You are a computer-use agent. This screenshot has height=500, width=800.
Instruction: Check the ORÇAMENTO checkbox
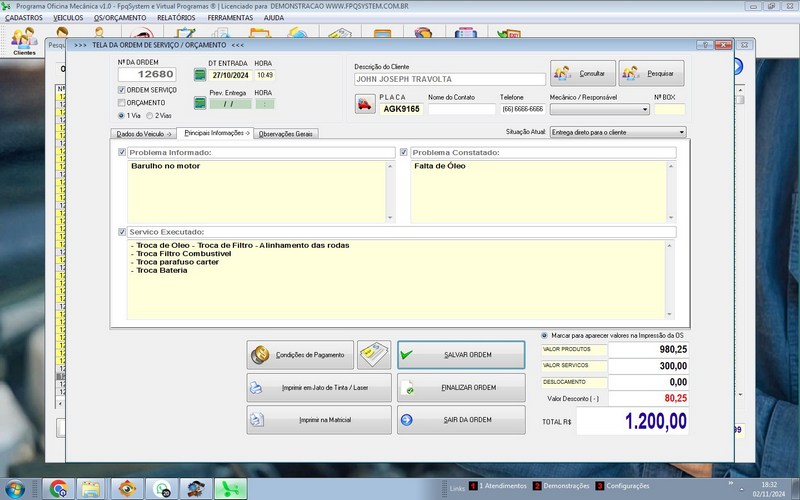pos(123,102)
